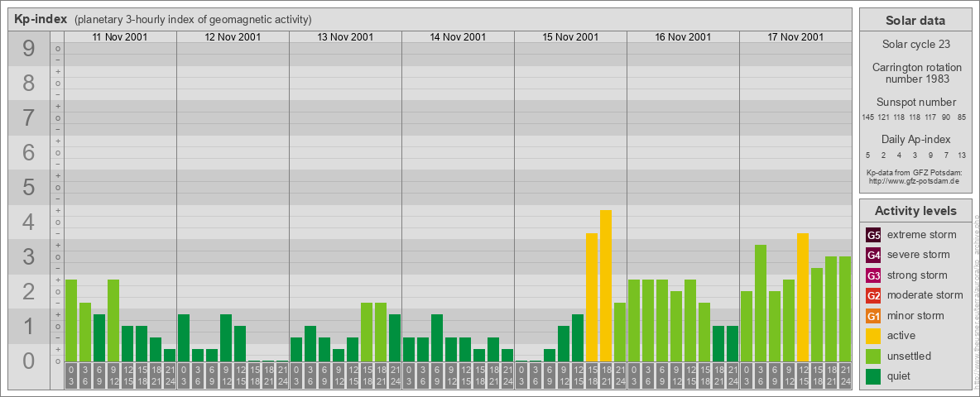Click the '0 3' time label under 11 Nov 2001
This screenshot has height=397, width=980.
pos(71,376)
